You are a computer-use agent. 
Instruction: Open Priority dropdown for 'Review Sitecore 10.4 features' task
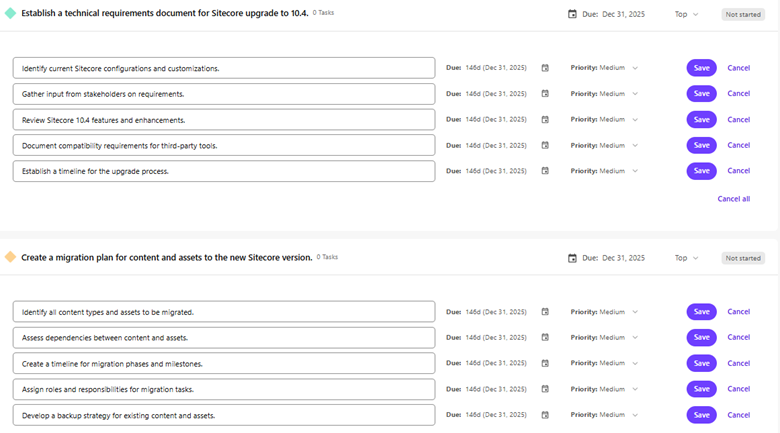click(x=604, y=120)
